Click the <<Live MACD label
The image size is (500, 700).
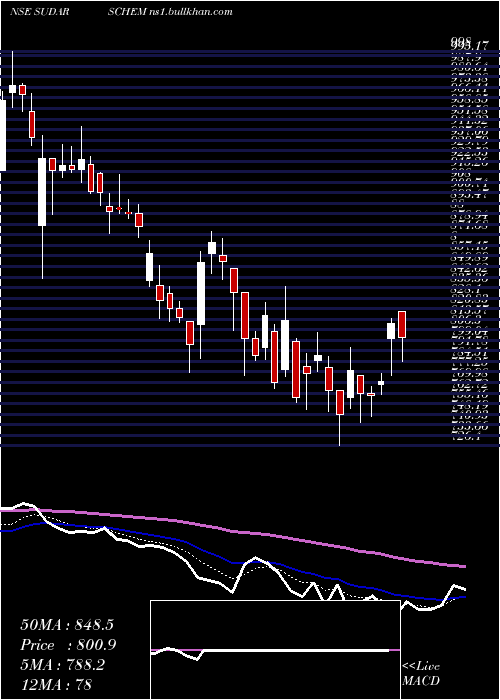(x=421, y=674)
